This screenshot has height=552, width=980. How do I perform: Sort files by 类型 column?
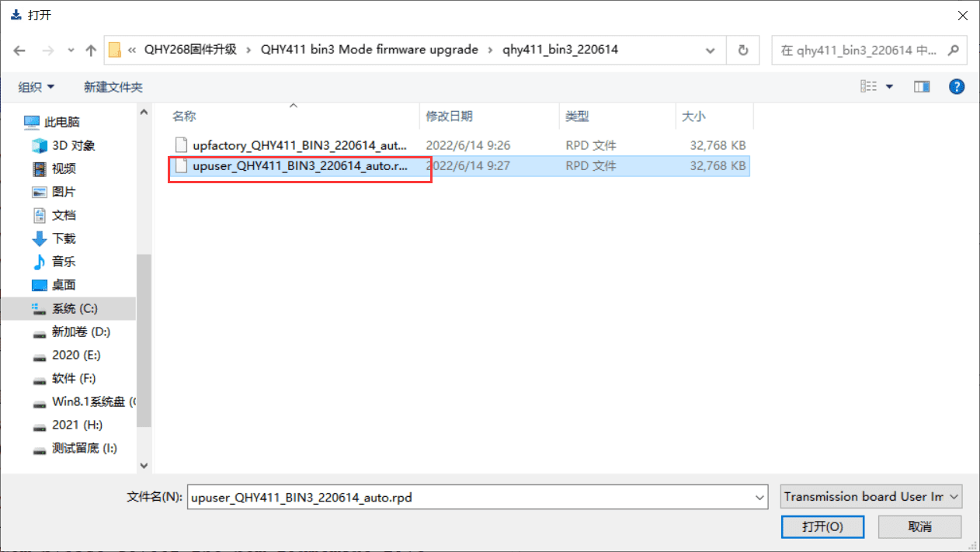click(577, 116)
